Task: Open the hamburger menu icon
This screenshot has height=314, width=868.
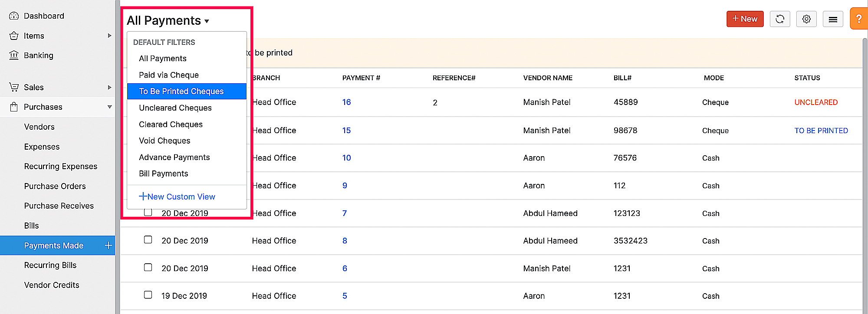Action: click(833, 19)
